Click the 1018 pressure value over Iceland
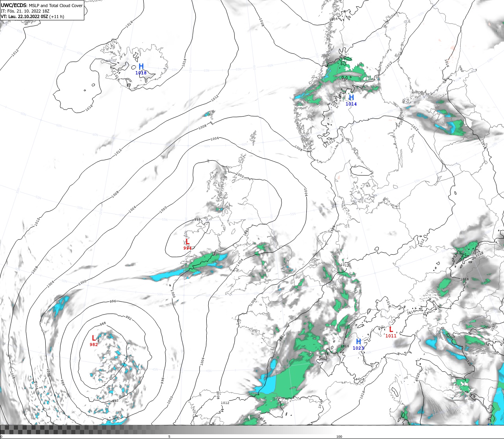This screenshot has height=439, width=504. 141,73
